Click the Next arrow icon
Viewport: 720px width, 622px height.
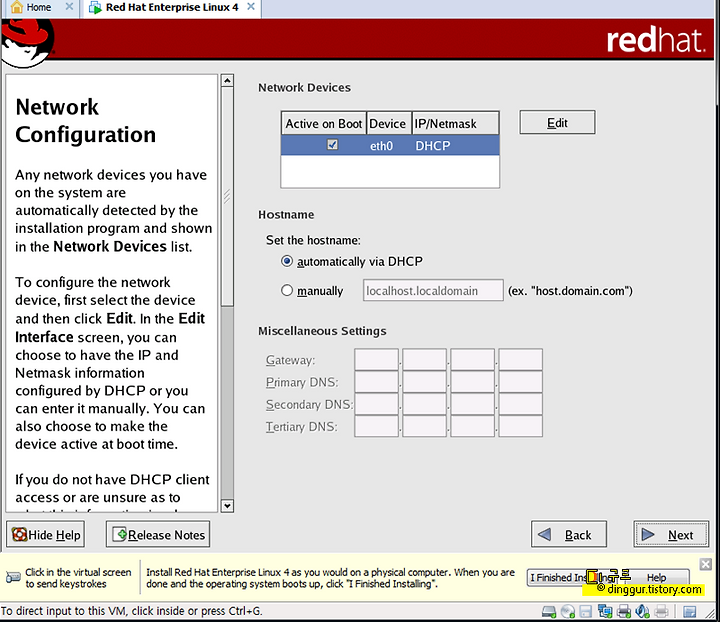pos(648,534)
